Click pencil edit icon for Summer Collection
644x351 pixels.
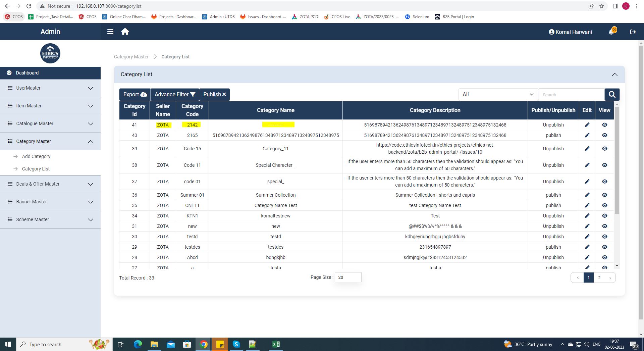click(587, 195)
